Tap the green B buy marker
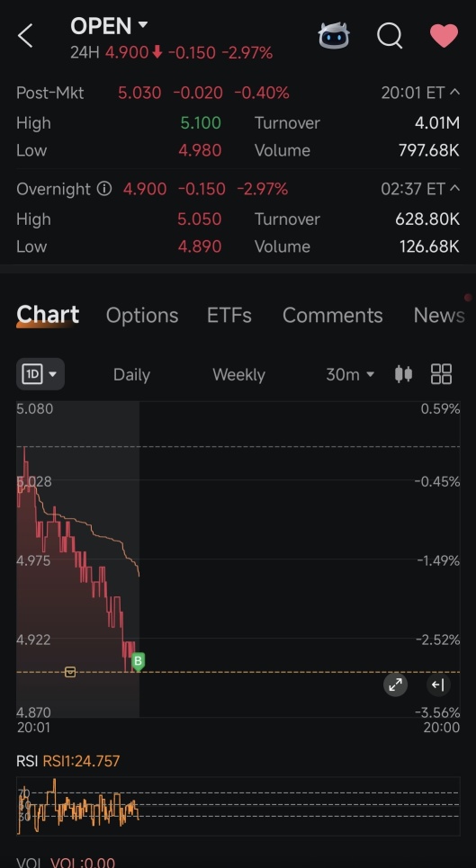 pos(139,661)
